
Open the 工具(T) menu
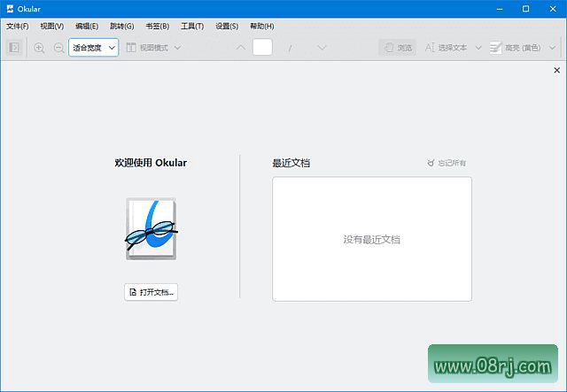click(192, 26)
